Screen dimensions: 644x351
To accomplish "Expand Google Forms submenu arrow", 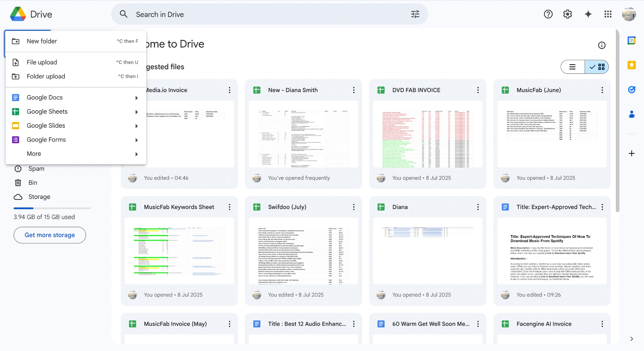I will pyautogui.click(x=136, y=140).
